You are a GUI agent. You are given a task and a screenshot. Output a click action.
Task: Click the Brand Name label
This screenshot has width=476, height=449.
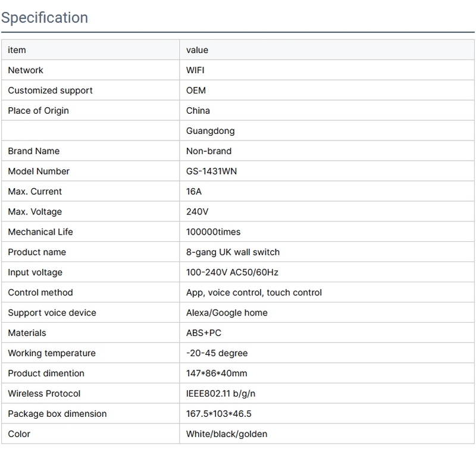(x=34, y=151)
